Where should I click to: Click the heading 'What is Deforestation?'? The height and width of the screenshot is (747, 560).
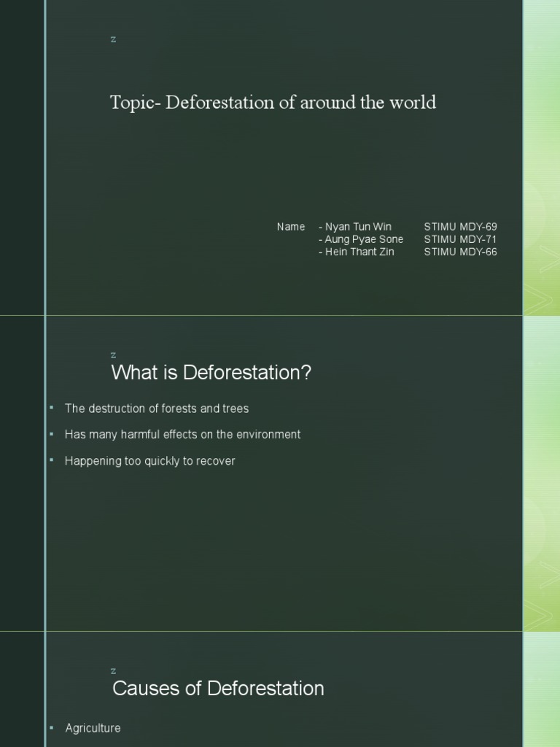coord(211,373)
